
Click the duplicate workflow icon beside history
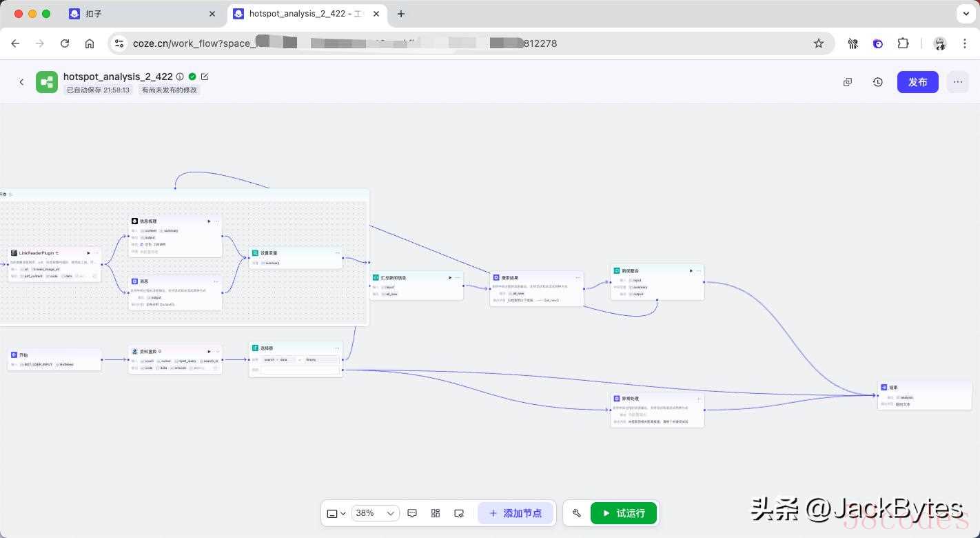click(x=848, y=82)
